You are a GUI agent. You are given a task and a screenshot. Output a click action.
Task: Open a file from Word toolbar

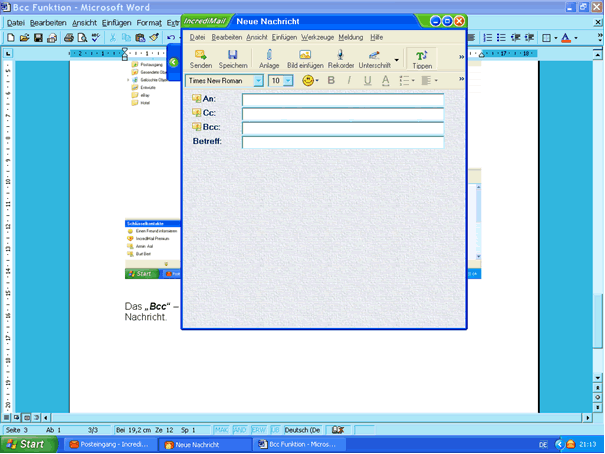(x=24, y=37)
